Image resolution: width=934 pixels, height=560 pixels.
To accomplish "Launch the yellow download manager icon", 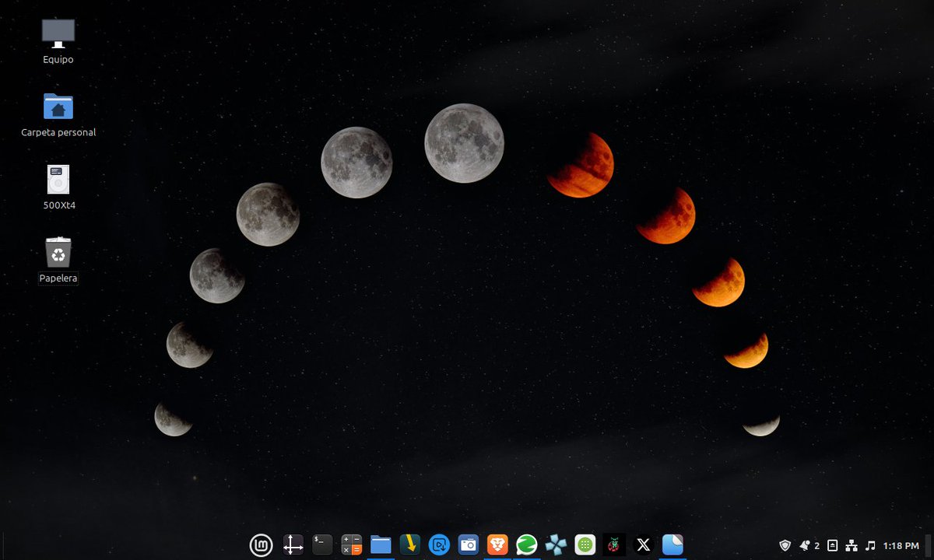I will (409, 544).
